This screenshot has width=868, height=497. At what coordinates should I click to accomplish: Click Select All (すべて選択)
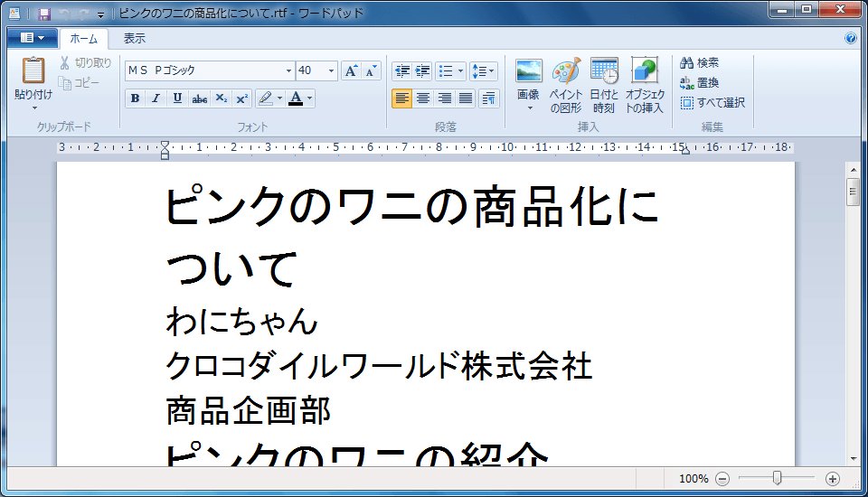click(712, 103)
